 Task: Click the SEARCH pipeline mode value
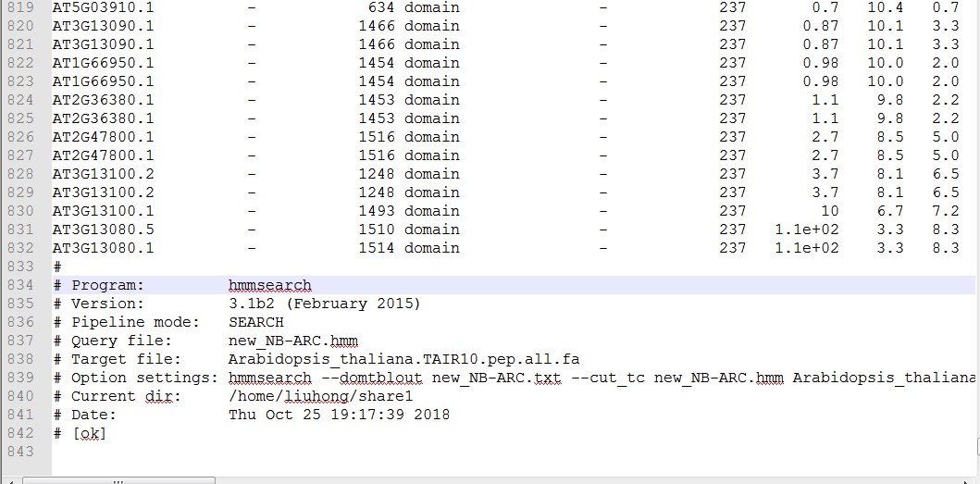tap(255, 322)
